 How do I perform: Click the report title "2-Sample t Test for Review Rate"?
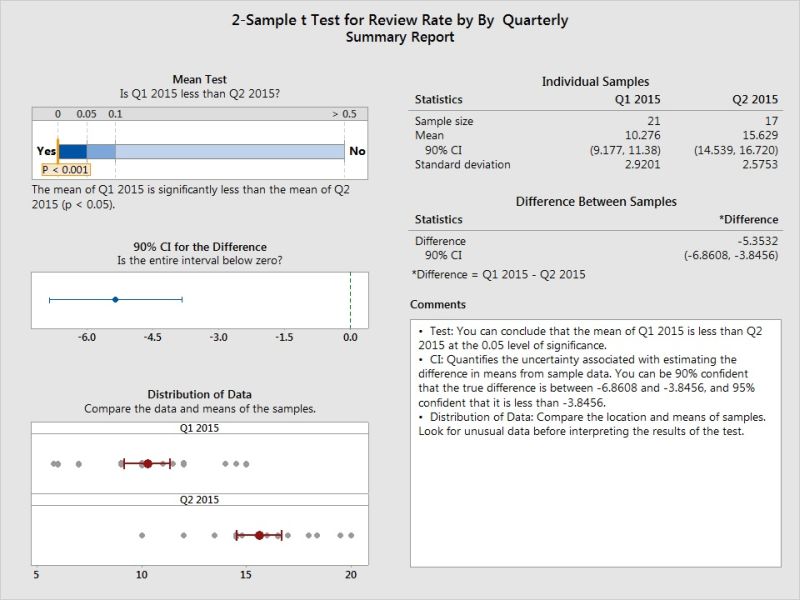399,19
